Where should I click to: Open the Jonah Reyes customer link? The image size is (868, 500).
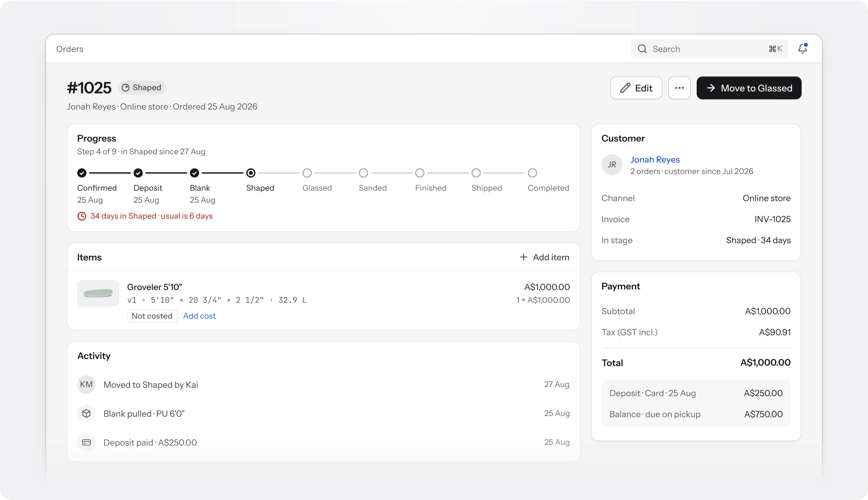click(655, 160)
